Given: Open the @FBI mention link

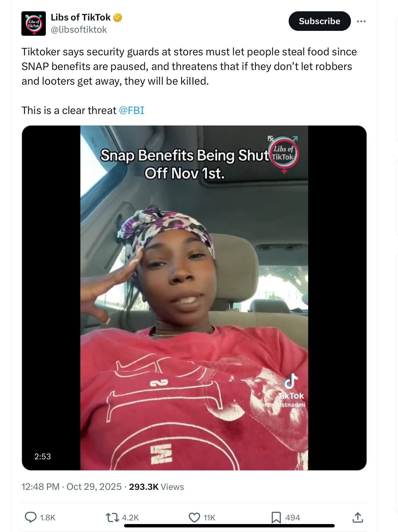Looking at the screenshot, I should 132,110.
